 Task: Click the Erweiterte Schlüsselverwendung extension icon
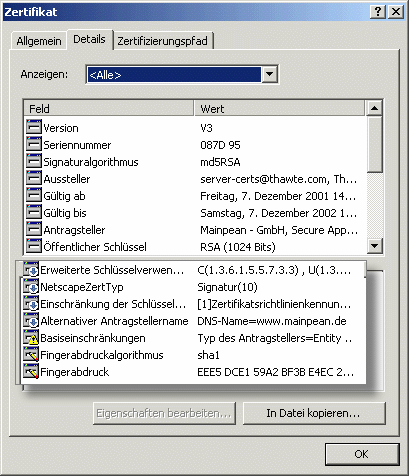[31, 270]
